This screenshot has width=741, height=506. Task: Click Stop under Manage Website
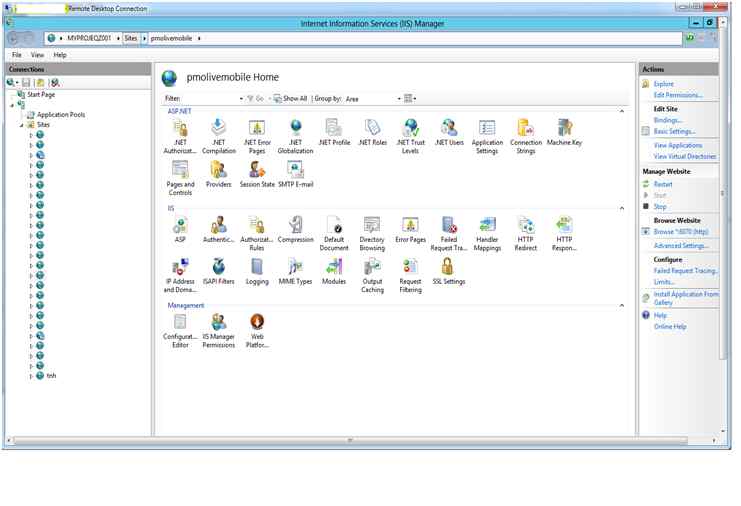click(660, 206)
